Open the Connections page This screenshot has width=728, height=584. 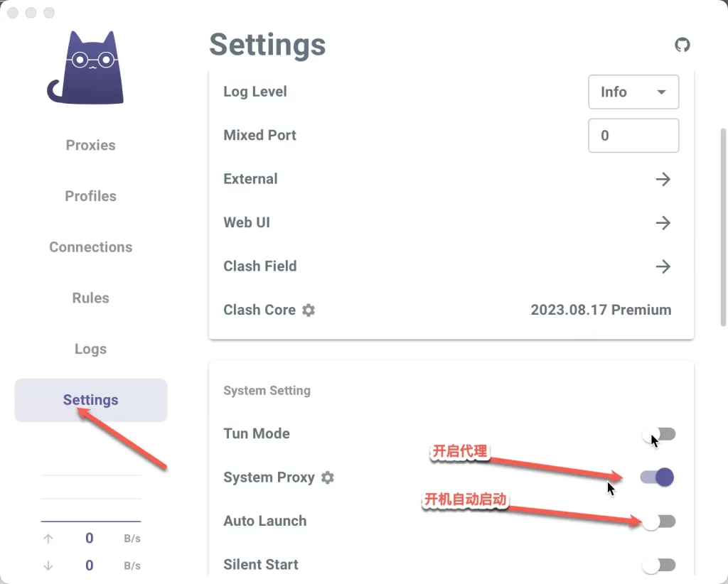(90, 247)
